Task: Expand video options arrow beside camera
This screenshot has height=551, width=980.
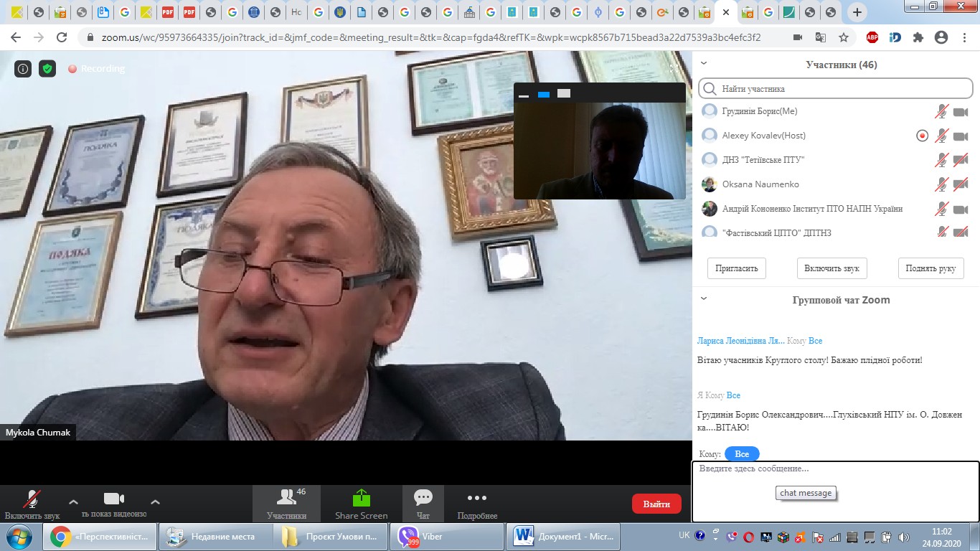Action: tap(155, 502)
